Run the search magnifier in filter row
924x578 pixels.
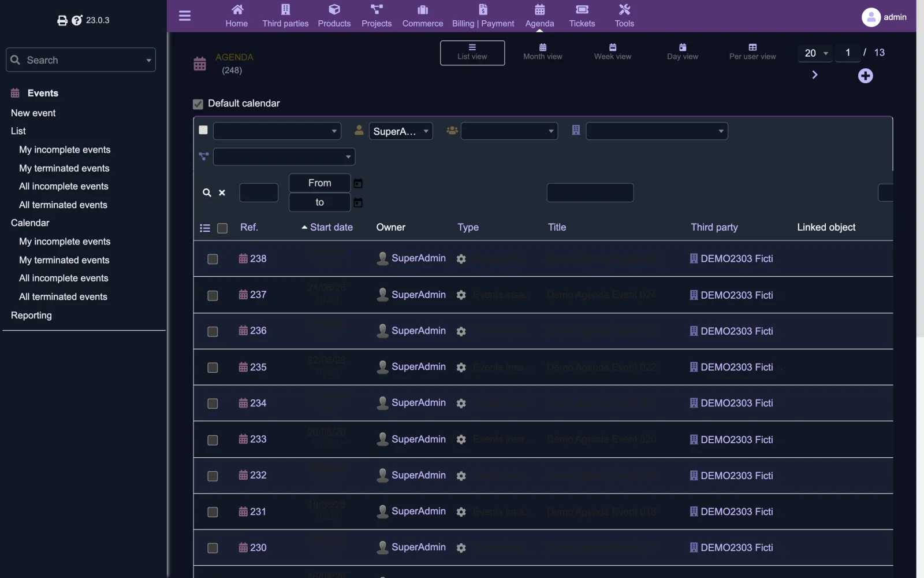click(207, 192)
